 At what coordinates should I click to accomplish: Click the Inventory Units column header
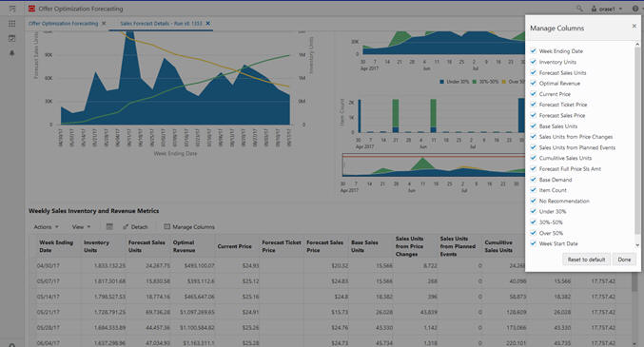103,246
